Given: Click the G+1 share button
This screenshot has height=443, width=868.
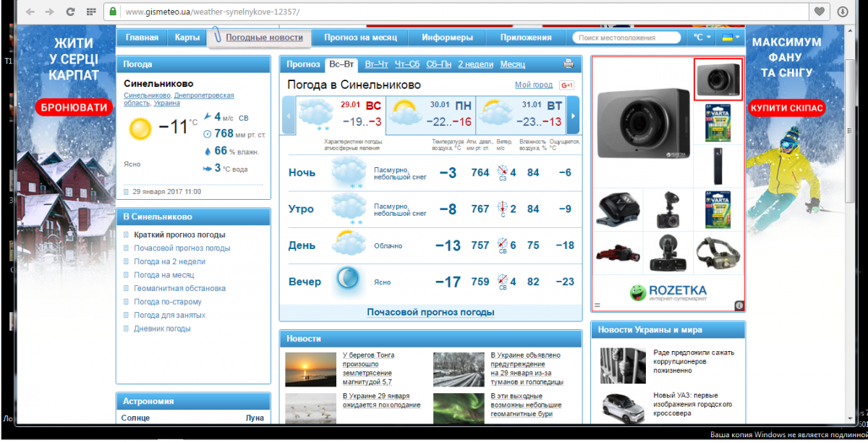Looking at the screenshot, I should pos(567,85).
